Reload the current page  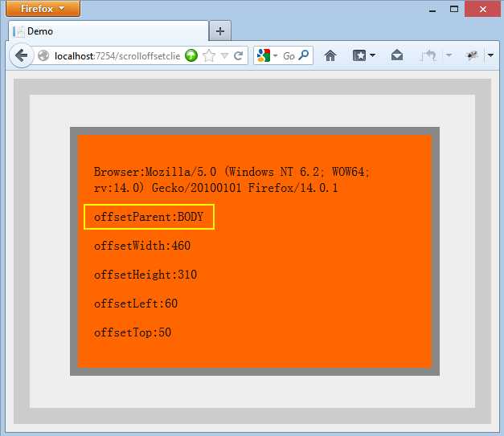pyautogui.click(x=238, y=56)
